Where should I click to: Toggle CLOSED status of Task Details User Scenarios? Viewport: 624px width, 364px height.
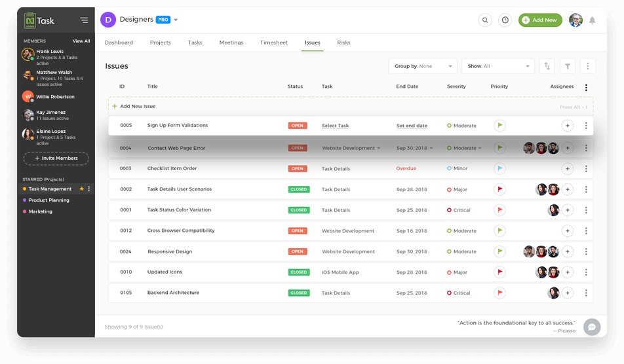point(299,189)
